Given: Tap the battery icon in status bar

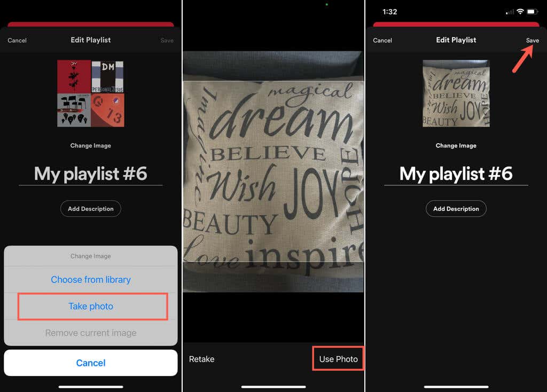Looking at the screenshot, I should coord(532,12).
